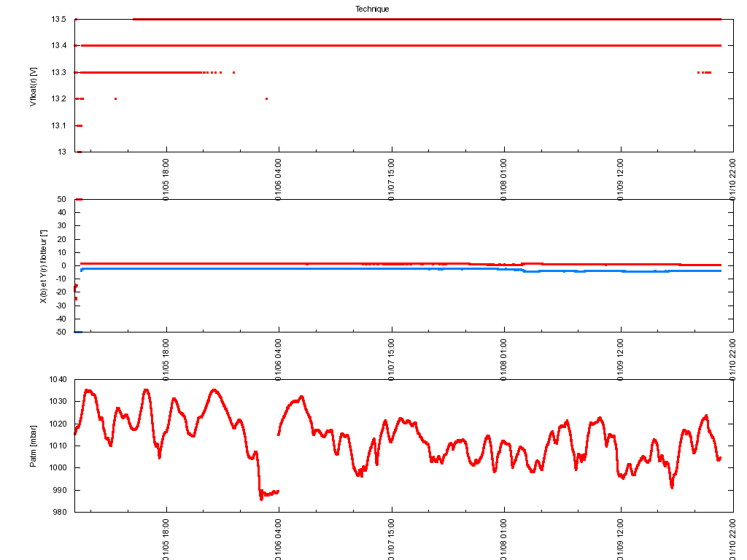The image size is (747, 560).
Task: Click the 0 tick on the flotteur axis
Action: point(64,265)
